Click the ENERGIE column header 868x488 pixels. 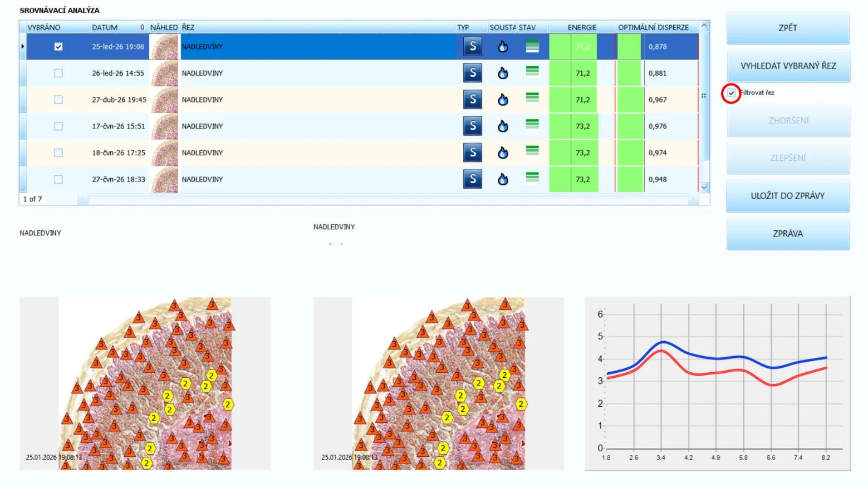(582, 27)
